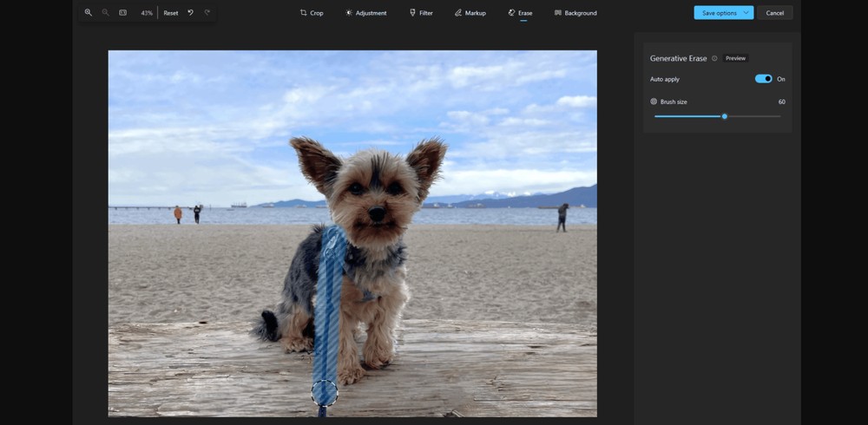Open the Background tool
This screenshot has height=425, width=868.
coord(575,13)
